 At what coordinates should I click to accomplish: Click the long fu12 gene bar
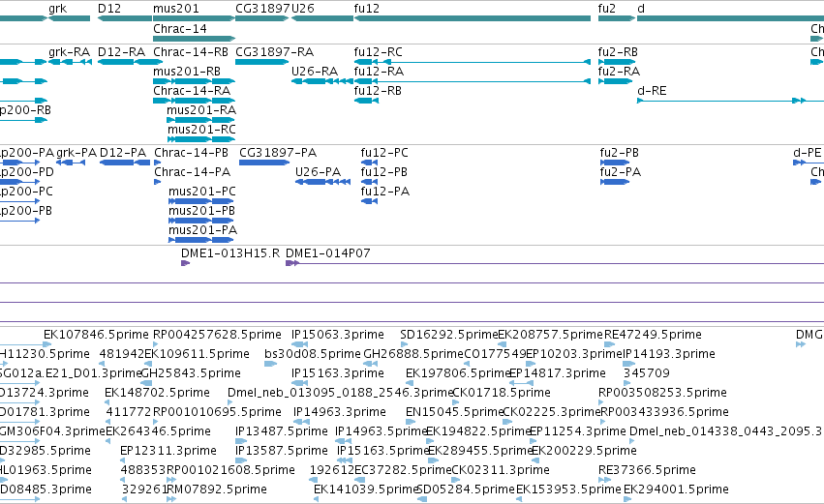click(x=473, y=18)
